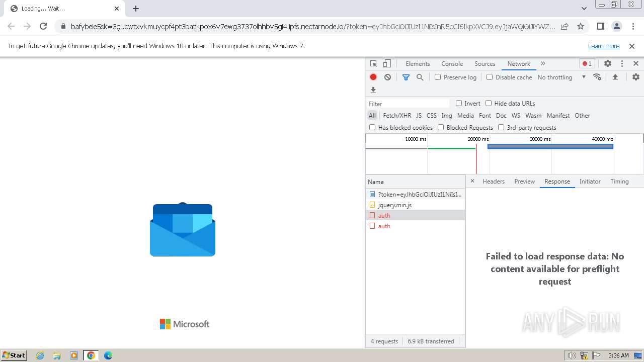The image size is (644, 362).
Task: Check Has blocked cookies
Action: 372,127
